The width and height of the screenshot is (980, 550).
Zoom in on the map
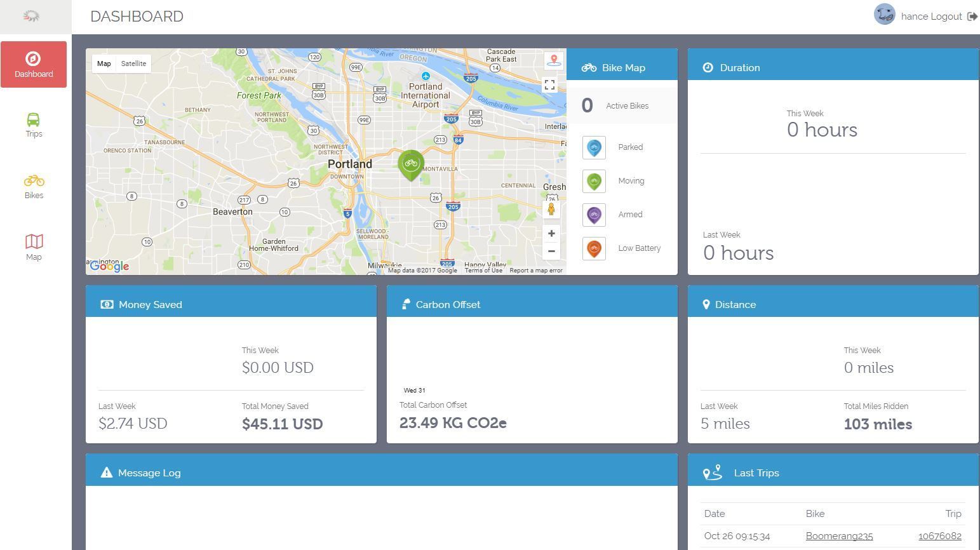[551, 234]
